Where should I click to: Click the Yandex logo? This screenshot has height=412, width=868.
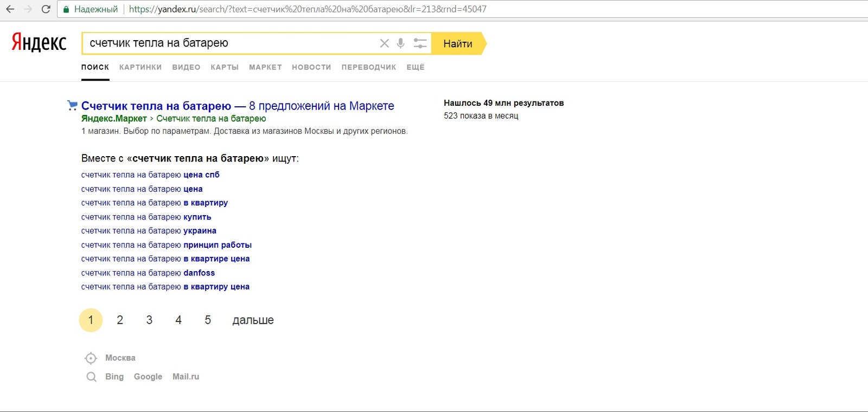coord(39,43)
